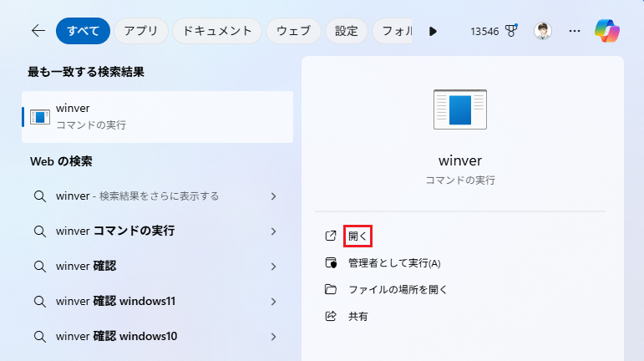Switch to the アプリ tab
This screenshot has width=644, height=361.
140,31
